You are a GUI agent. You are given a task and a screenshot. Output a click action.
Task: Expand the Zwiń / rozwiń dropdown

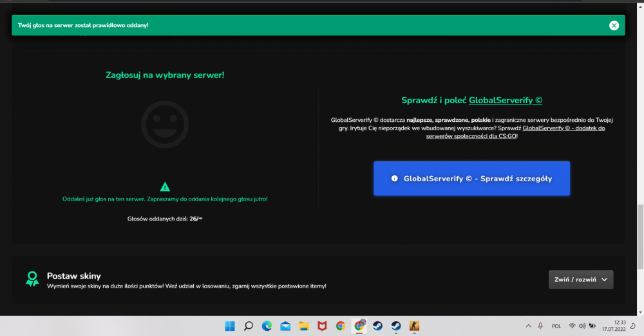(581, 280)
